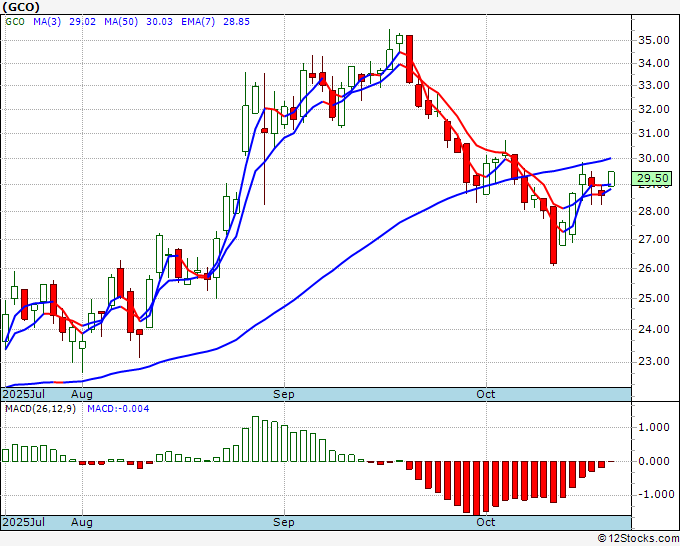Click the Sep label on price chart axis

tap(284, 394)
